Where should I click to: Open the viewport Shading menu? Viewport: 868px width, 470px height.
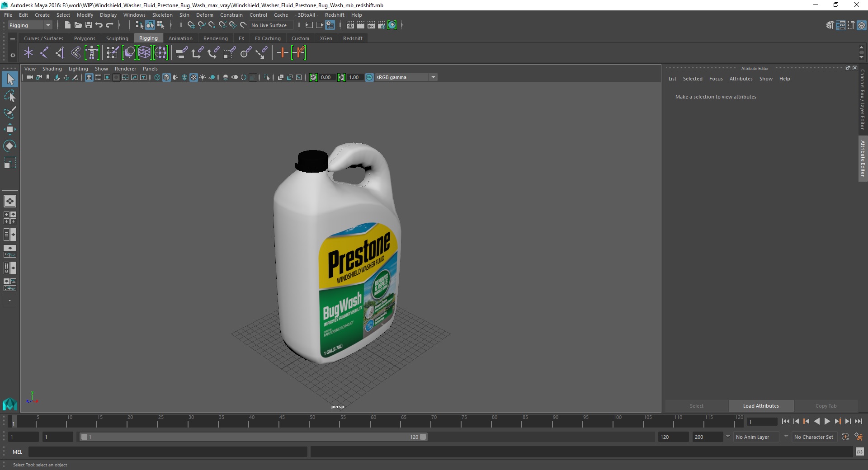click(x=52, y=69)
